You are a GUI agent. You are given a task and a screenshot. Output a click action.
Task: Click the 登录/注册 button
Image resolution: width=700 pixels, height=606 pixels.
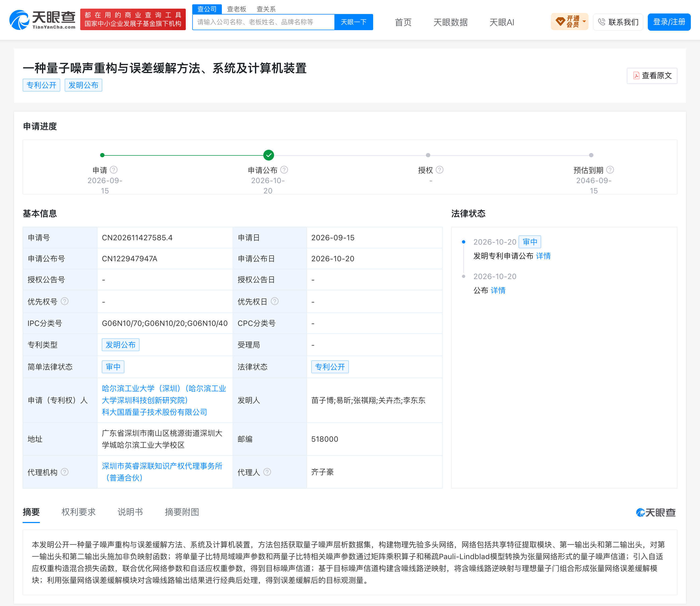pyautogui.click(x=669, y=22)
